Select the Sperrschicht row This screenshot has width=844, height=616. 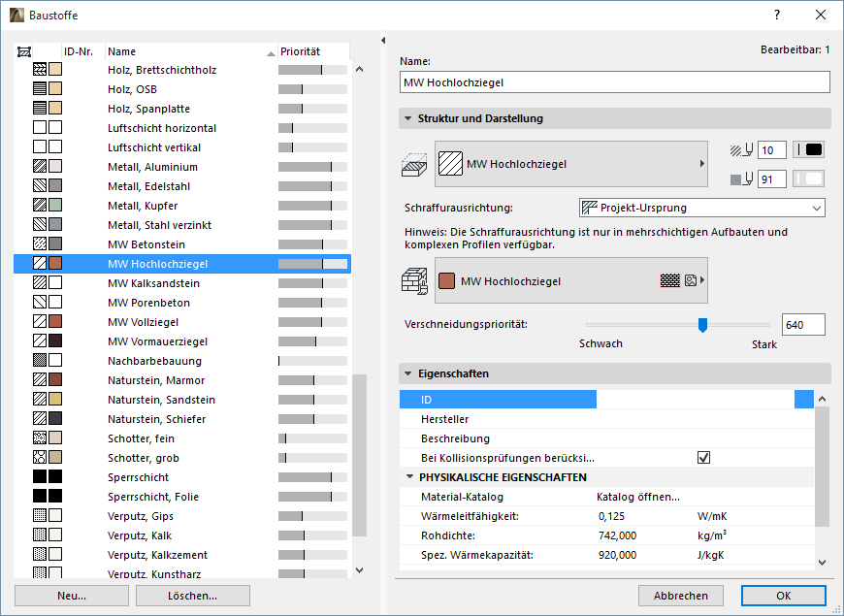point(182,476)
